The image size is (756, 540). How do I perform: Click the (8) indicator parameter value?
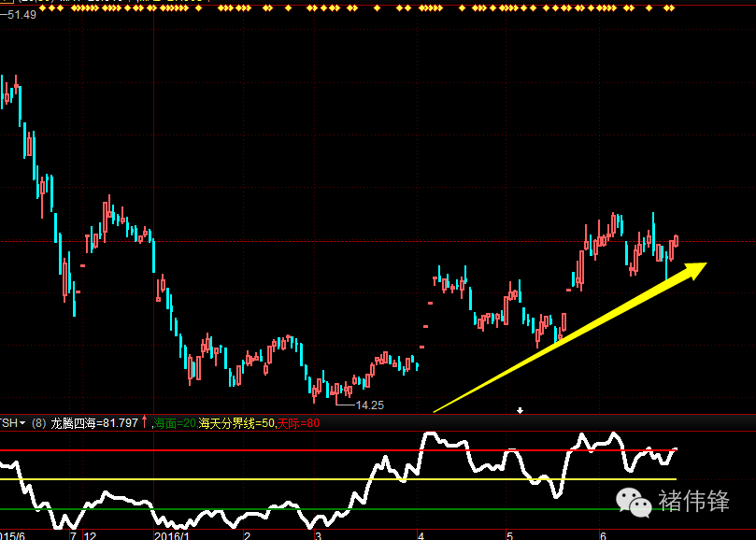[39, 423]
